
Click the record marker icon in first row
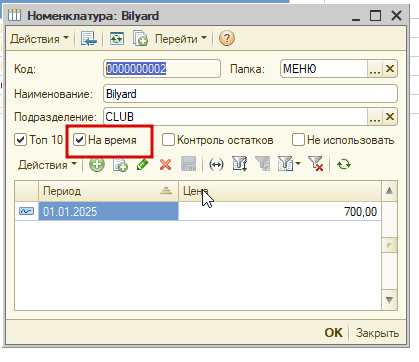26,211
